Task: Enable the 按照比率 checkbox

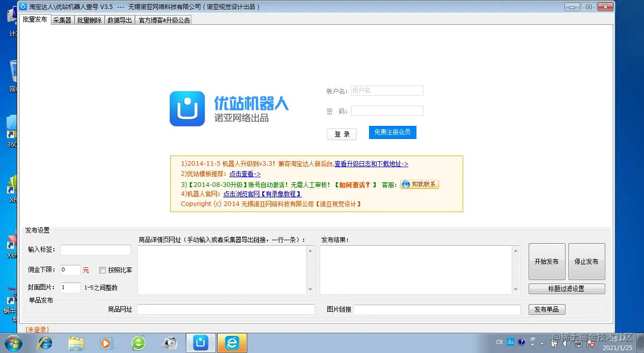Action: click(x=102, y=270)
